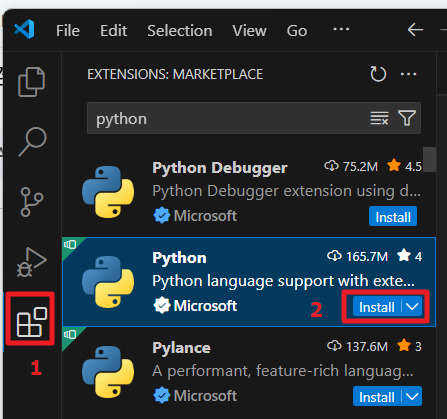Screen dimensions: 447x419
Task: Click the 'Python Debugger extension using d...' description
Action: 287,191
